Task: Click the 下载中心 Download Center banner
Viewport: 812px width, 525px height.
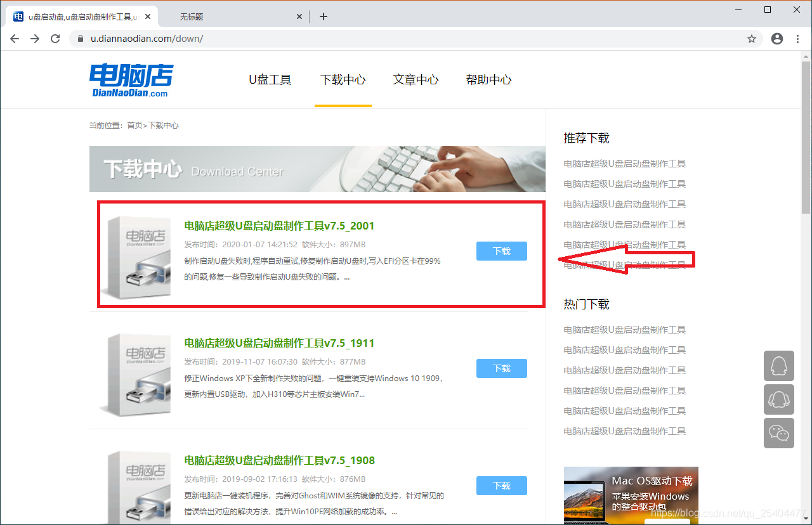Action: click(317, 169)
